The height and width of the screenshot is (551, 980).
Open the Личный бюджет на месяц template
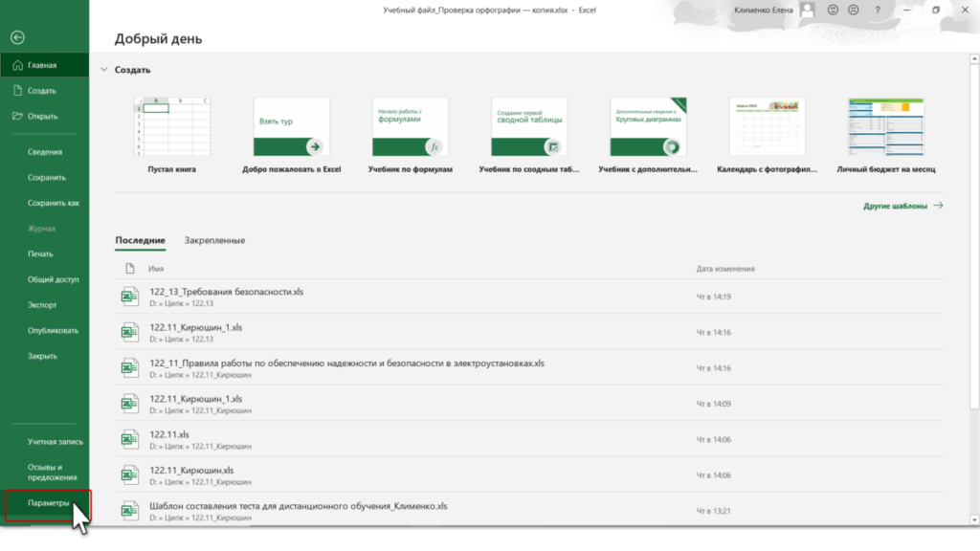click(885, 136)
